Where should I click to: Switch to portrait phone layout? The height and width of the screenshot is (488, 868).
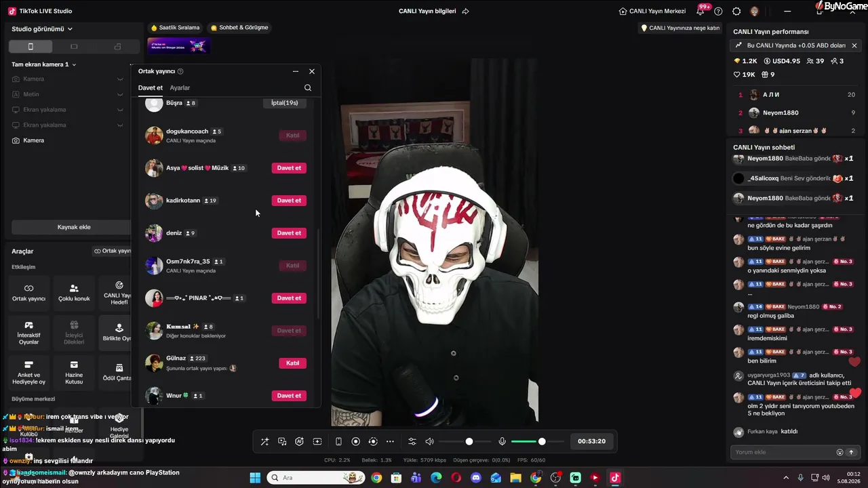(x=31, y=47)
